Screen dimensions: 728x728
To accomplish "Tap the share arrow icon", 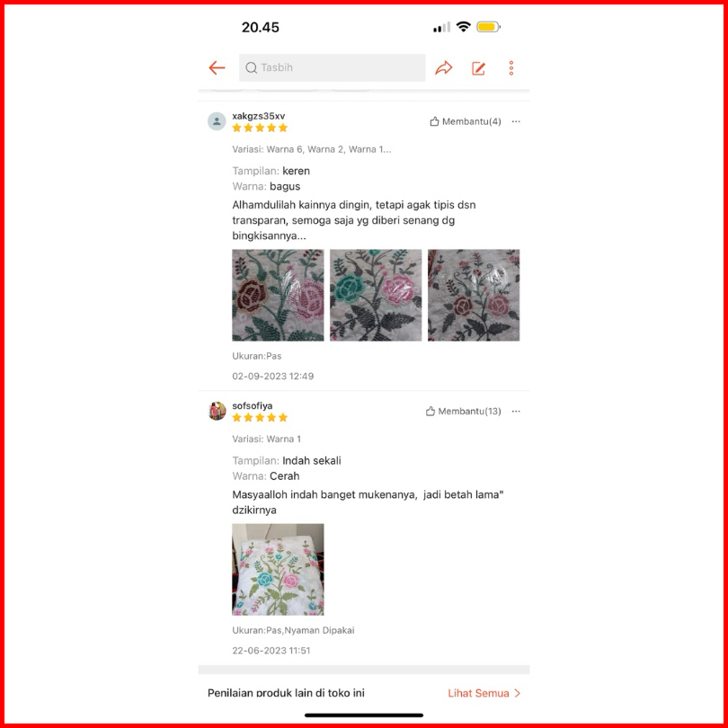I will click(443, 67).
